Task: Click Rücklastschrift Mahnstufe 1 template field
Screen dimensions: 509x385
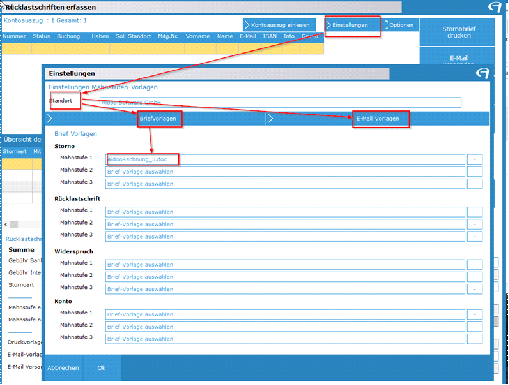Action: (x=285, y=212)
